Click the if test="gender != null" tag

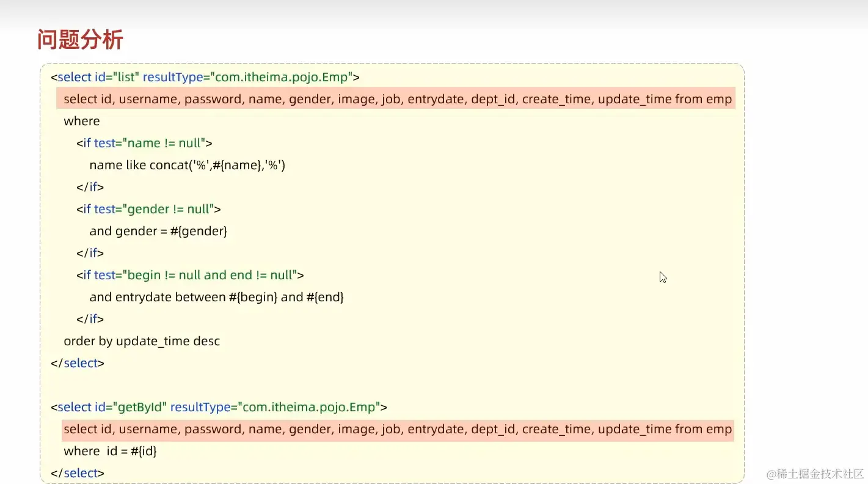coord(148,209)
